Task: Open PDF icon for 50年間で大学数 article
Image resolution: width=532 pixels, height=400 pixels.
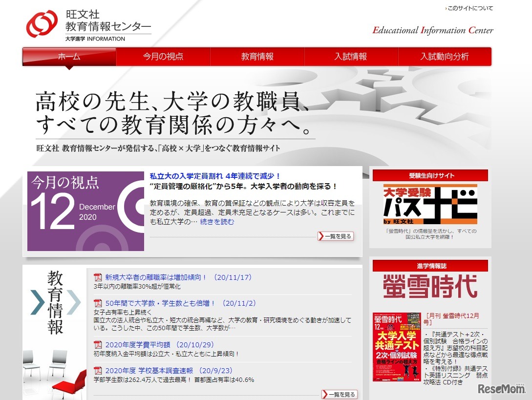Action: (x=98, y=303)
